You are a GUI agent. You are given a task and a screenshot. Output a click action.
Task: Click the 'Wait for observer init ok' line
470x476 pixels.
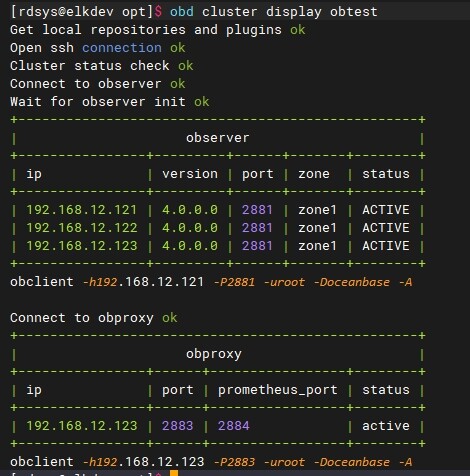pyautogui.click(x=109, y=102)
